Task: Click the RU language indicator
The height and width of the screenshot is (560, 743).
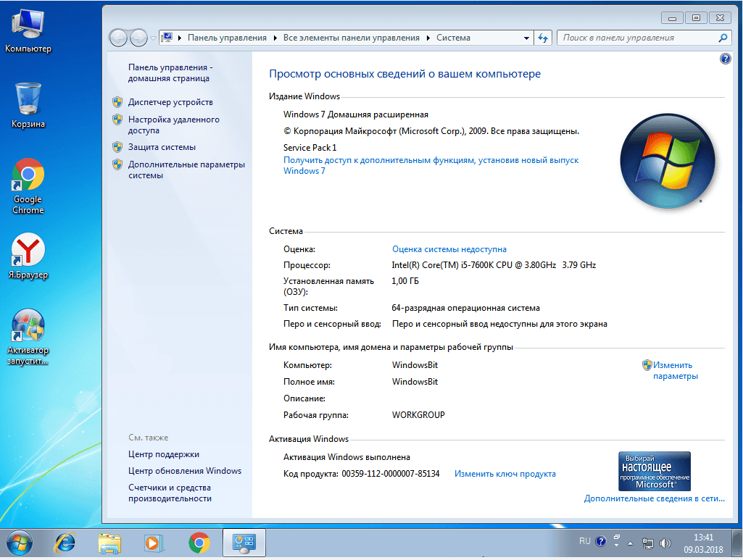Action: click(584, 540)
